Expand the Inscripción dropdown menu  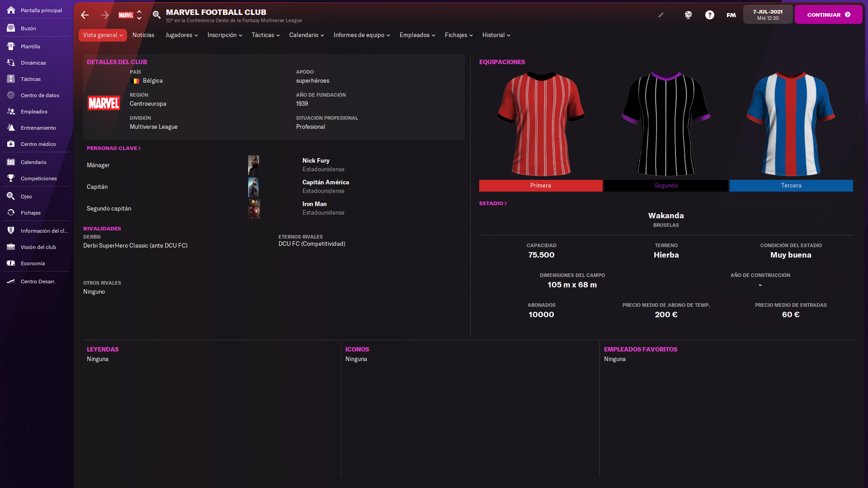point(225,35)
